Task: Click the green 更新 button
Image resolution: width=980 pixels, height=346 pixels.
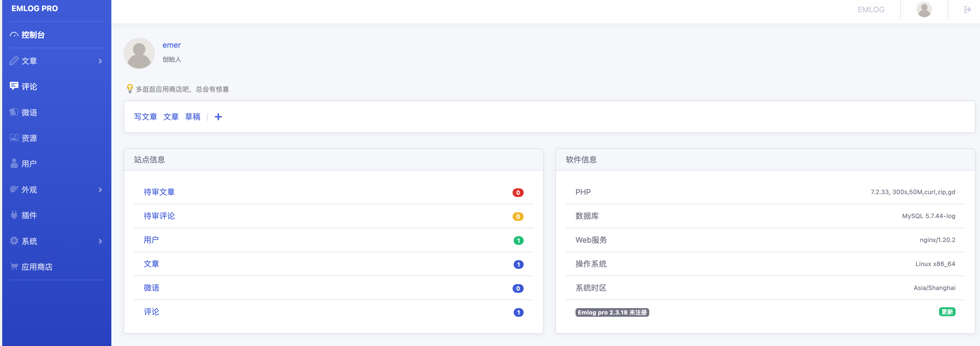Action: click(x=947, y=312)
